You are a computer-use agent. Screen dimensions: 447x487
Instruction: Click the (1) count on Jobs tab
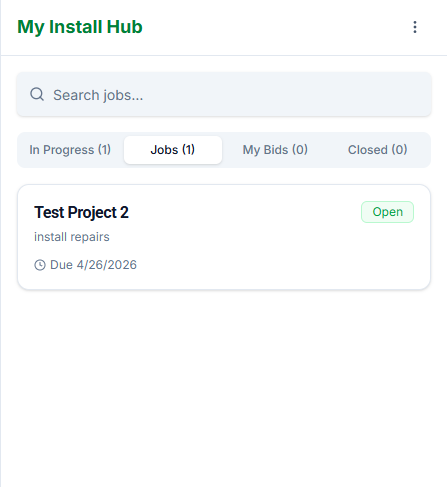pos(188,150)
